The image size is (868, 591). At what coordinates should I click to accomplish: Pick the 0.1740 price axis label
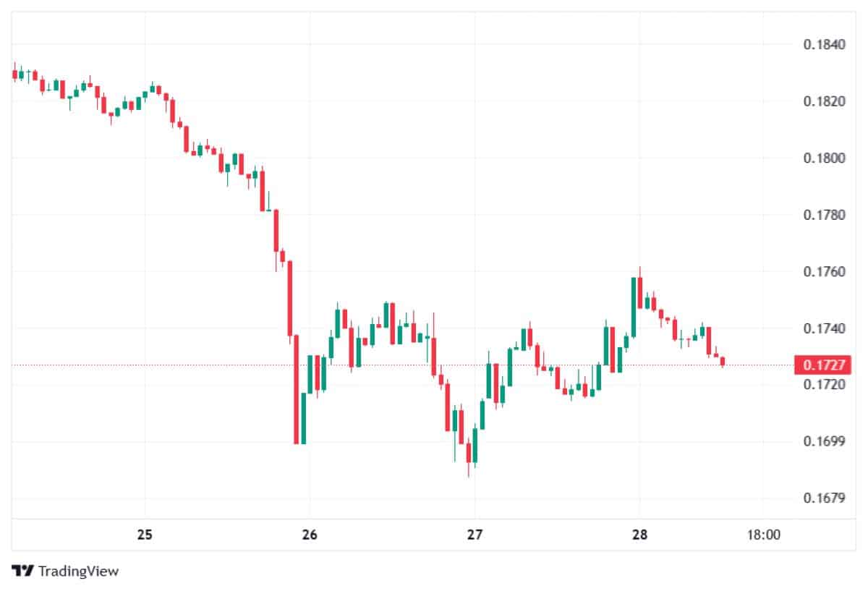pos(824,328)
